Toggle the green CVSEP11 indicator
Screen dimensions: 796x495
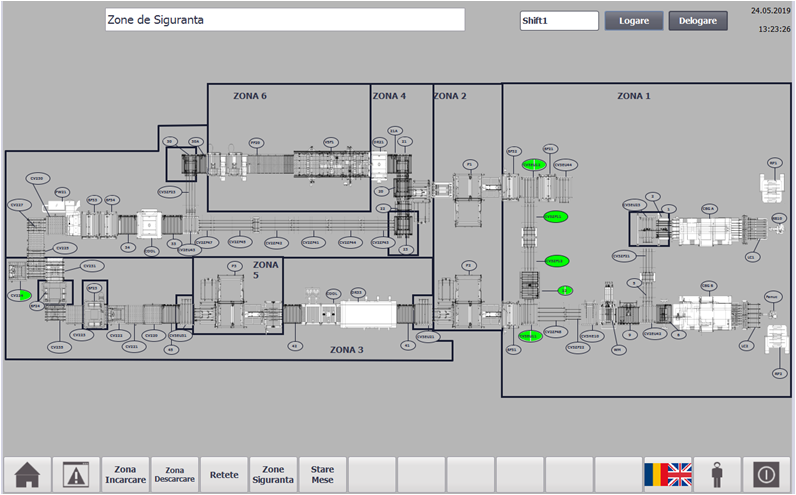pyautogui.click(x=555, y=217)
